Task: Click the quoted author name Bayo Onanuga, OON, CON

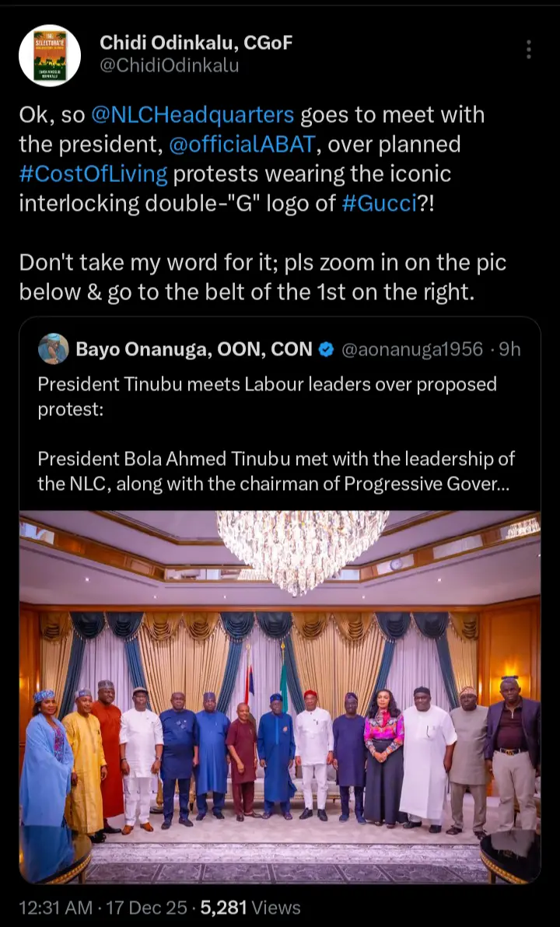Action: (x=194, y=350)
